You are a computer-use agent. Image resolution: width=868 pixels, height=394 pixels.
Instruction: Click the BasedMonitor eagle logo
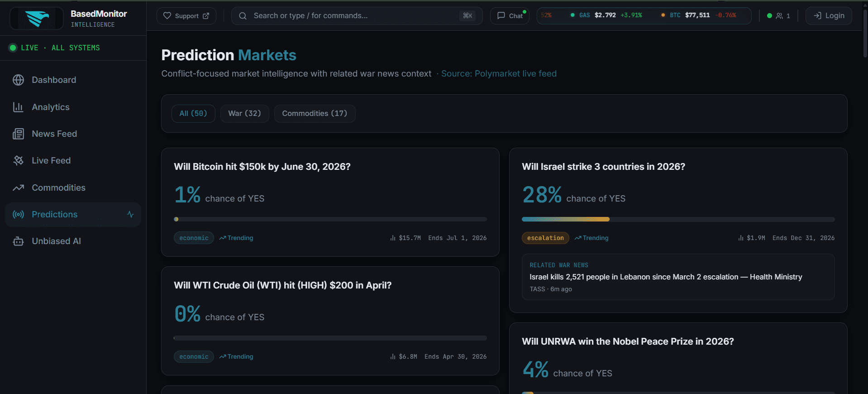click(x=37, y=19)
